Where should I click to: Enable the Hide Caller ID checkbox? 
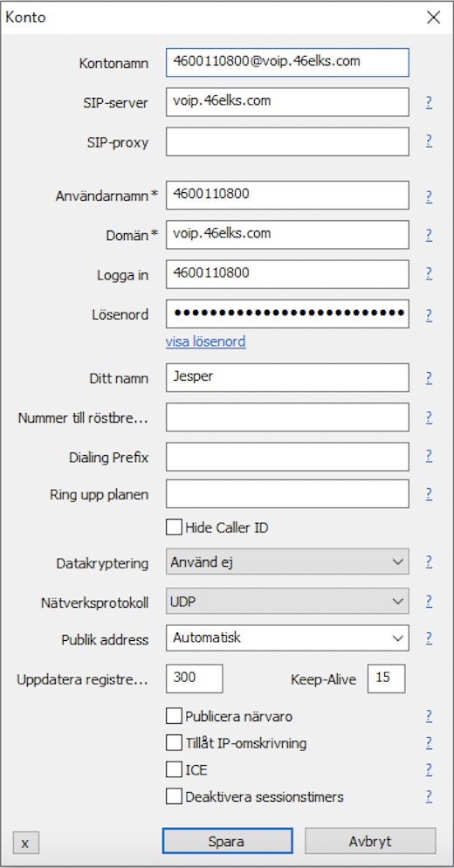[x=174, y=527]
